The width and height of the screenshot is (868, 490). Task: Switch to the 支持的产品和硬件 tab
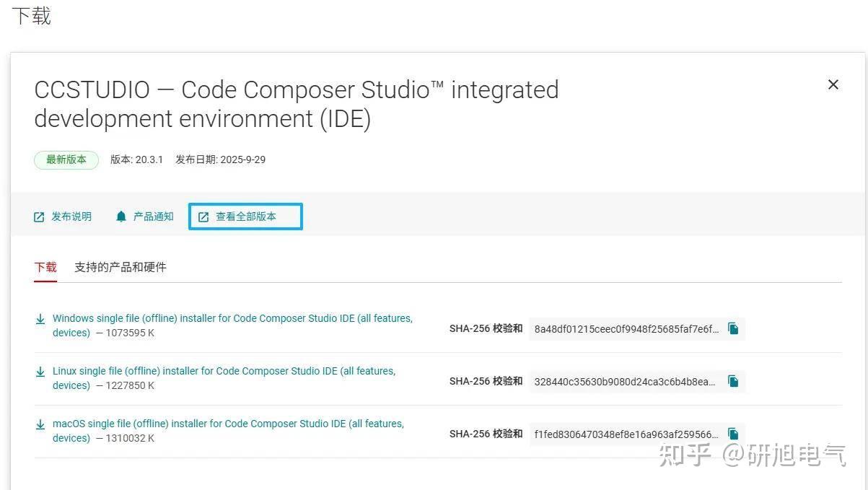(x=120, y=267)
